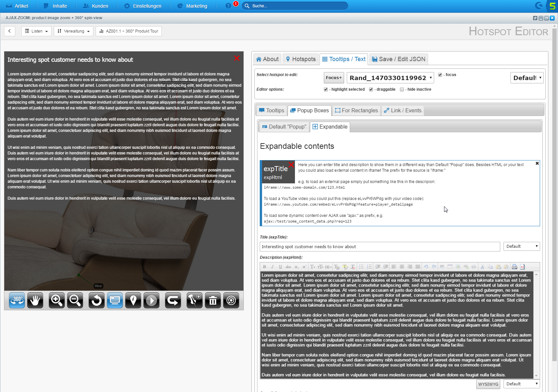Switch to Default "Popup" tab

[x=284, y=127]
